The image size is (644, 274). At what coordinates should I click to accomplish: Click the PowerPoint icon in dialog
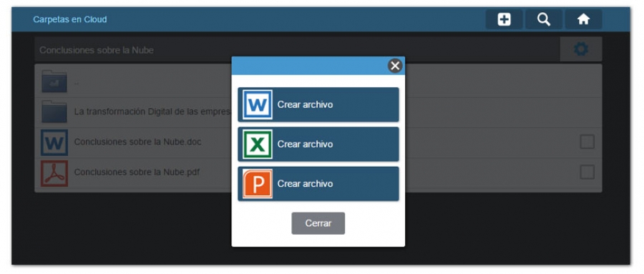(258, 184)
